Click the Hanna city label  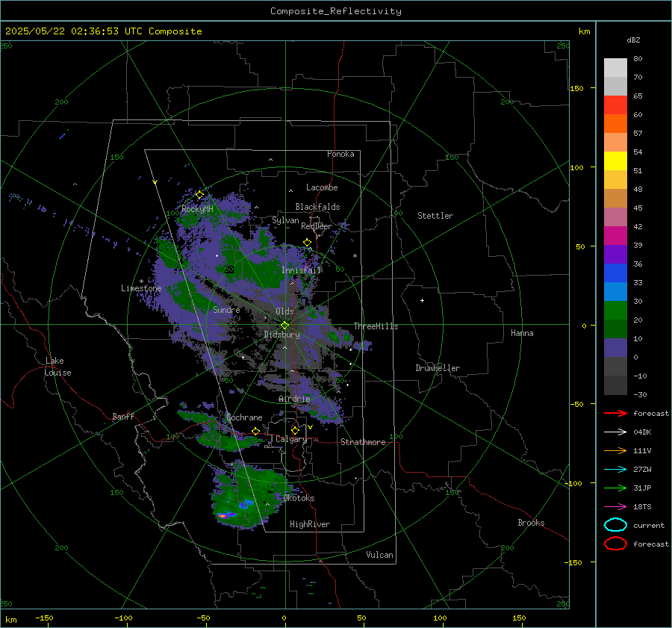[522, 333]
